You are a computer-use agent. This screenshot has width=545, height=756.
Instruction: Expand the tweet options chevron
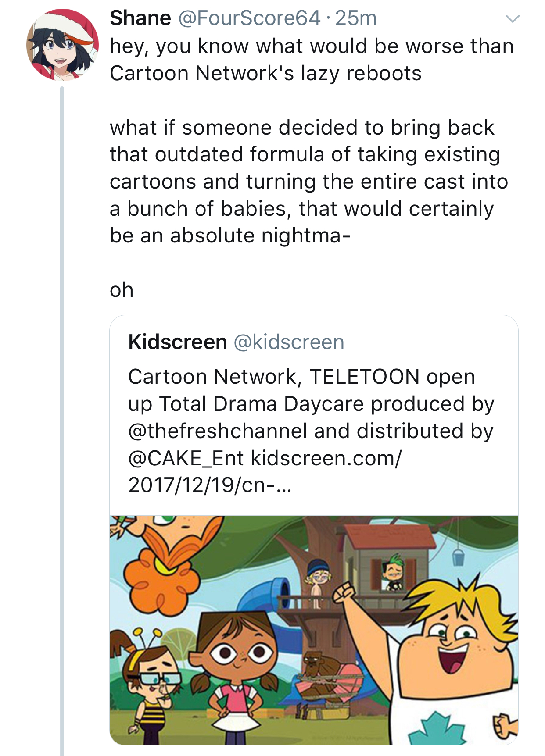click(x=513, y=19)
